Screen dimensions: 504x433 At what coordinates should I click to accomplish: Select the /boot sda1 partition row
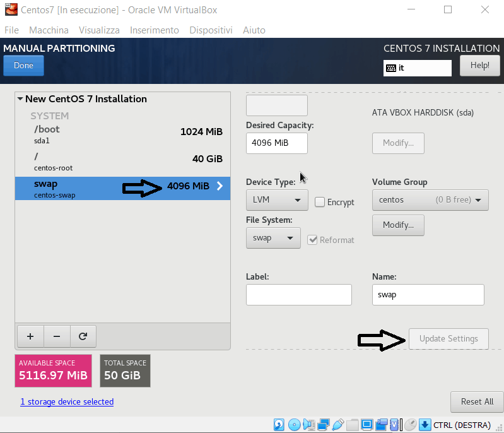pyautogui.click(x=122, y=134)
